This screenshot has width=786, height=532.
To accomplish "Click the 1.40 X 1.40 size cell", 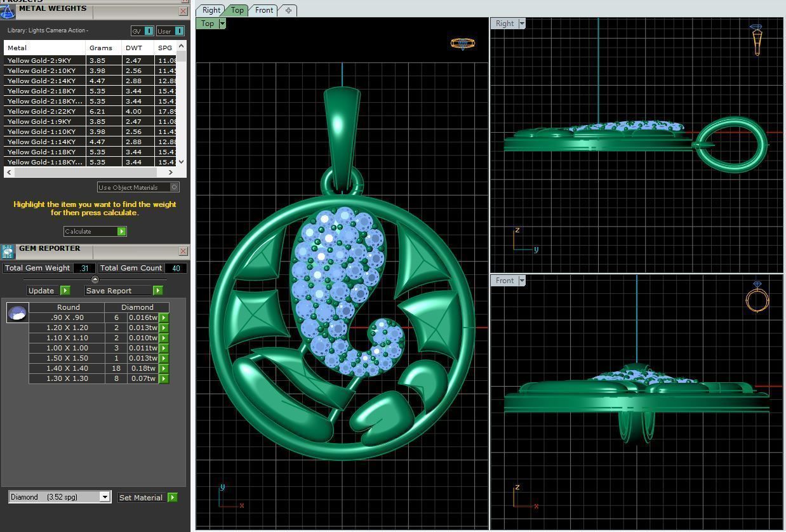I will point(67,368).
